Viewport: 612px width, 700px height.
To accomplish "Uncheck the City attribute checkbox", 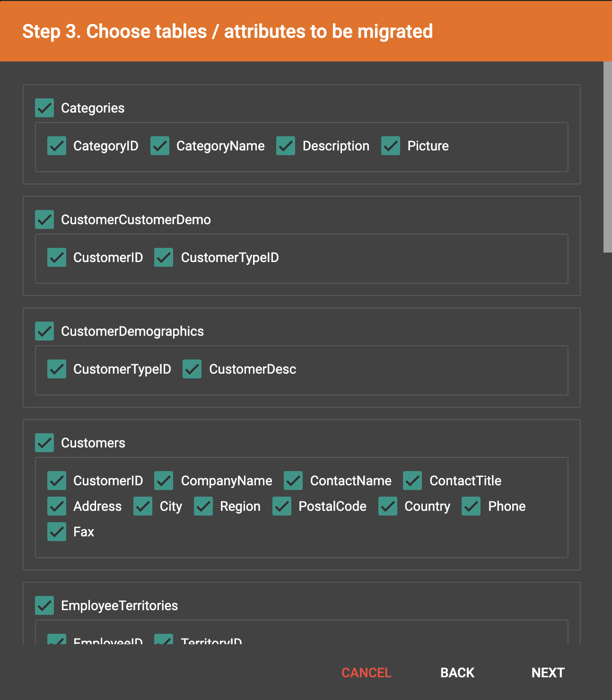I will 143,506.
